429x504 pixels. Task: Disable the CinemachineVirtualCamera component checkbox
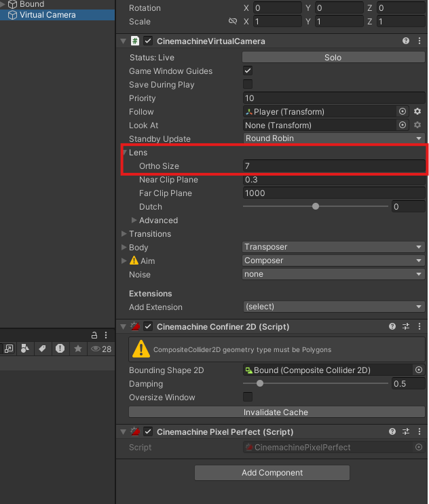coord(148,41)
